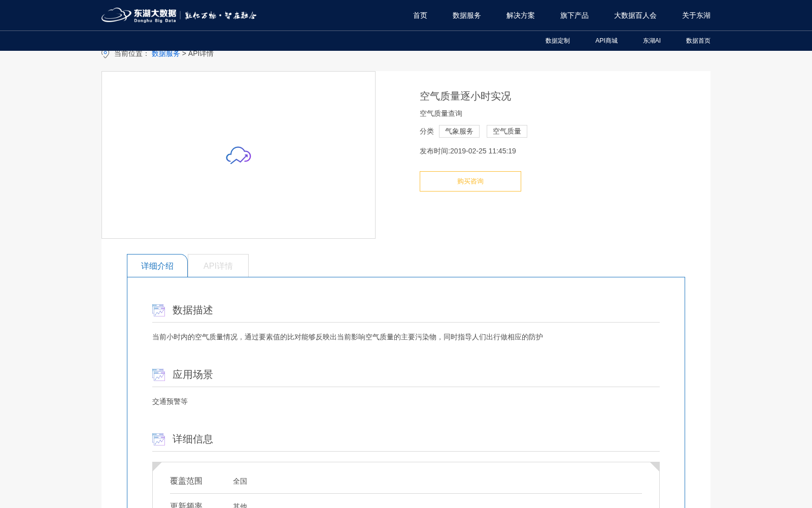Click the 空气质量 category tag
Image resolution: width=812 pixels, height=508 pixels.
507,132
